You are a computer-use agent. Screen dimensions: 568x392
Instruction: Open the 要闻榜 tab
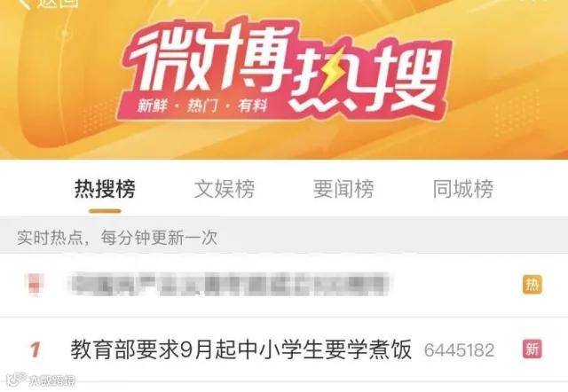[343, 189]
